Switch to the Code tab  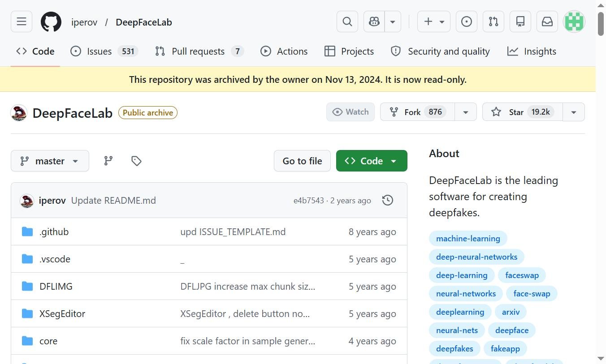pos(35,51)
